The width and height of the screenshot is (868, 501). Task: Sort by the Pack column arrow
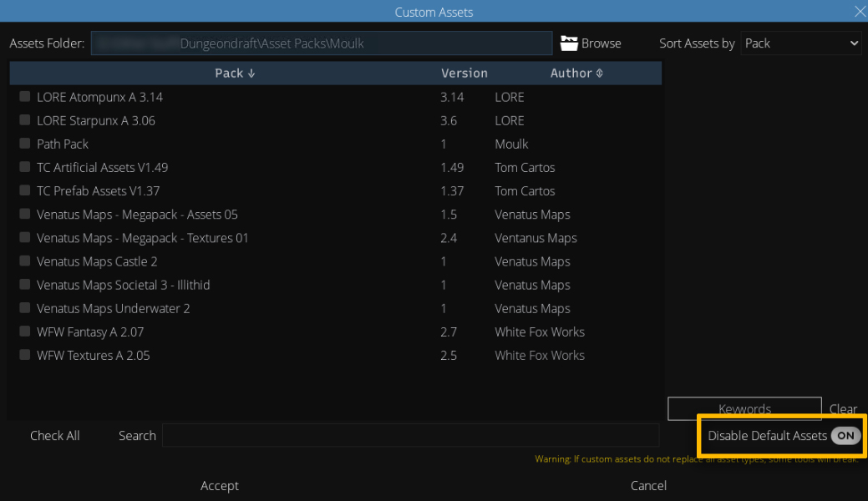click(251, 73)
